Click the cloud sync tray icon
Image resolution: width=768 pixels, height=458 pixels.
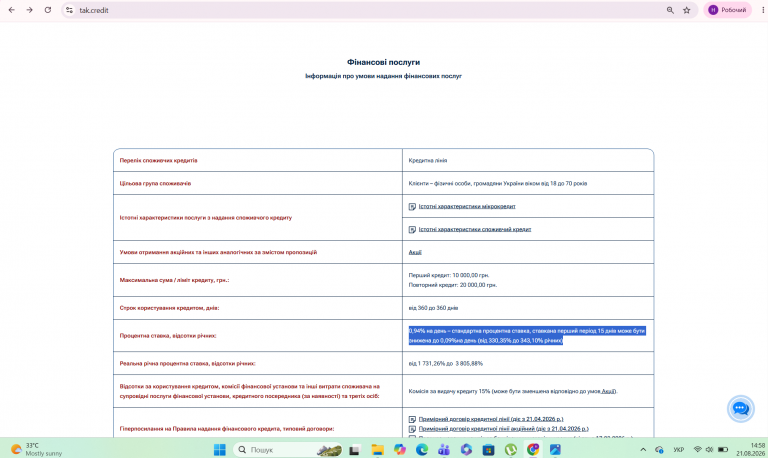(659, 449)
